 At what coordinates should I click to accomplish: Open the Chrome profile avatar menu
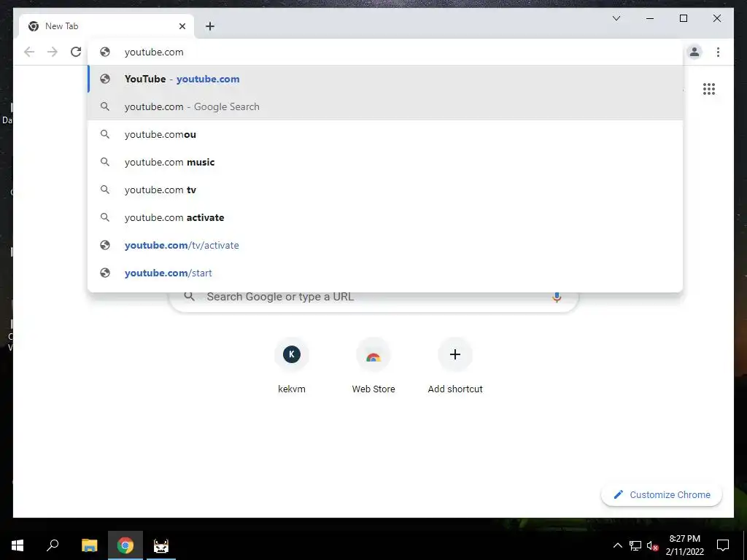coord(694,52)
